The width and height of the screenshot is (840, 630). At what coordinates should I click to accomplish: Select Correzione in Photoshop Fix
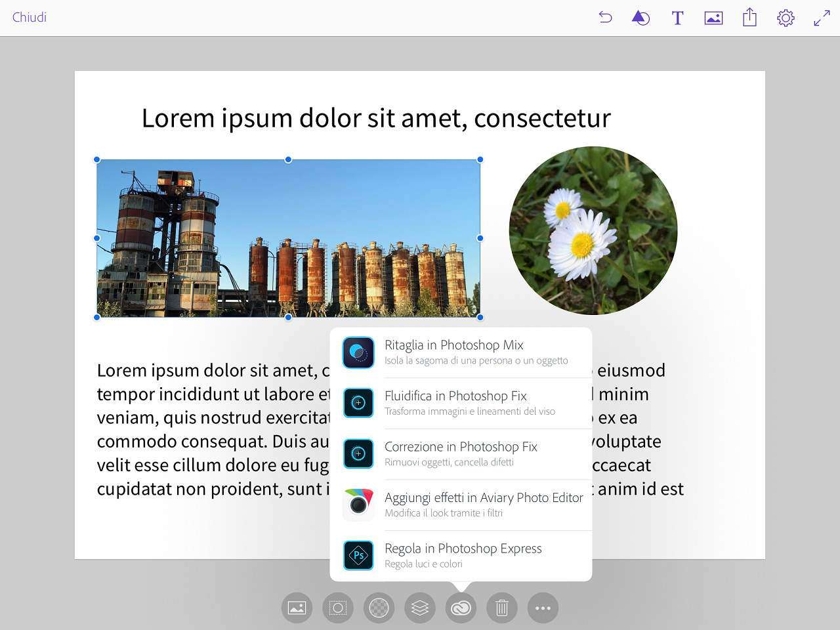click(x=461, y=453)
